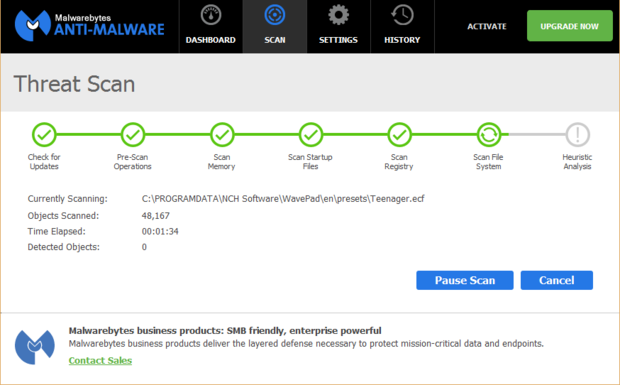Viewport: 620px width, 385px height.
Task: Click the Pre-Scan Operations checkmark step
Action: (132, 135)
